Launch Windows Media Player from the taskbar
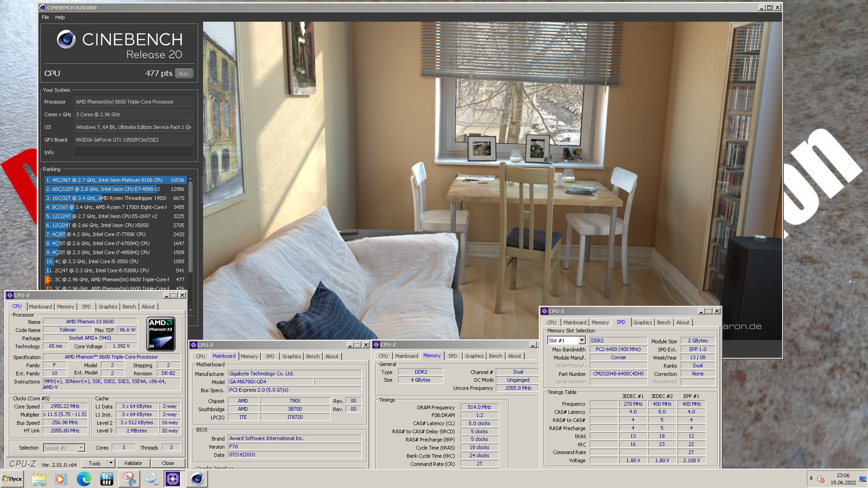Screen dimensions: 868x488 [x=61, y=479]
